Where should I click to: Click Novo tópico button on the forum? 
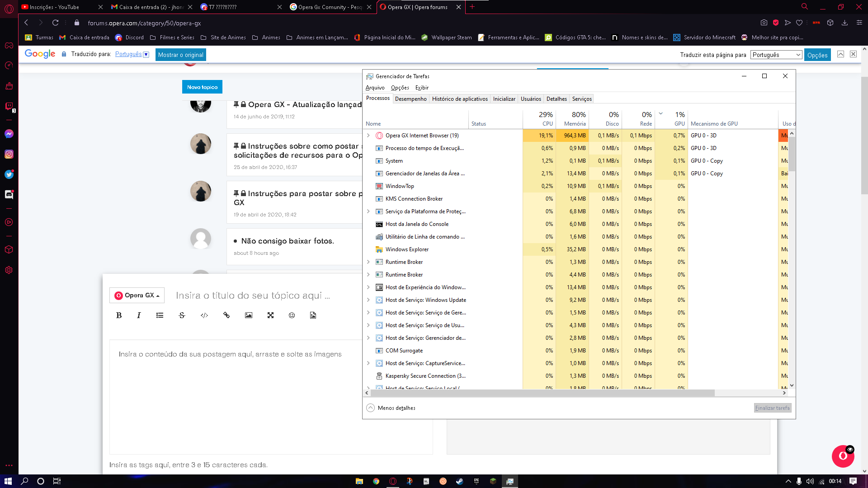203,86
